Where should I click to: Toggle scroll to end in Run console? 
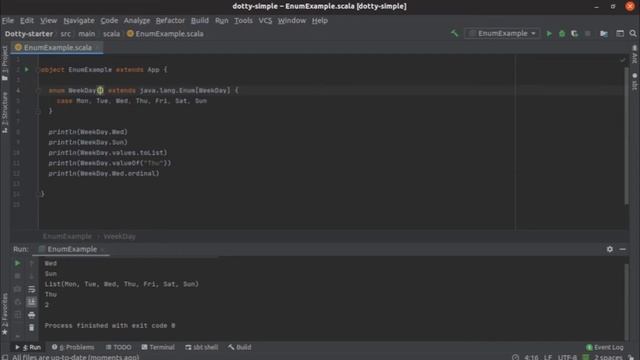31,302
